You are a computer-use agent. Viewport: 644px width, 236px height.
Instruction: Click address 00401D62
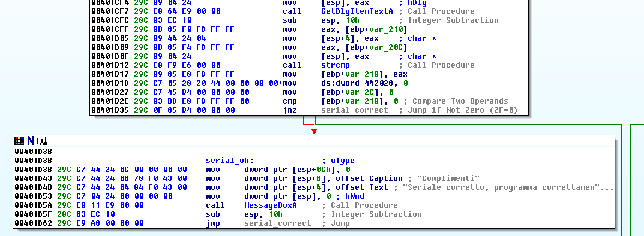click(x=33, y=223)
